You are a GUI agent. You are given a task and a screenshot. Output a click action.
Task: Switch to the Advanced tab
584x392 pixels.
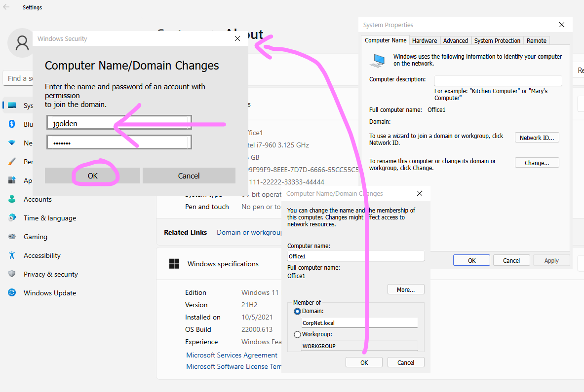click(x=456, y=40)
